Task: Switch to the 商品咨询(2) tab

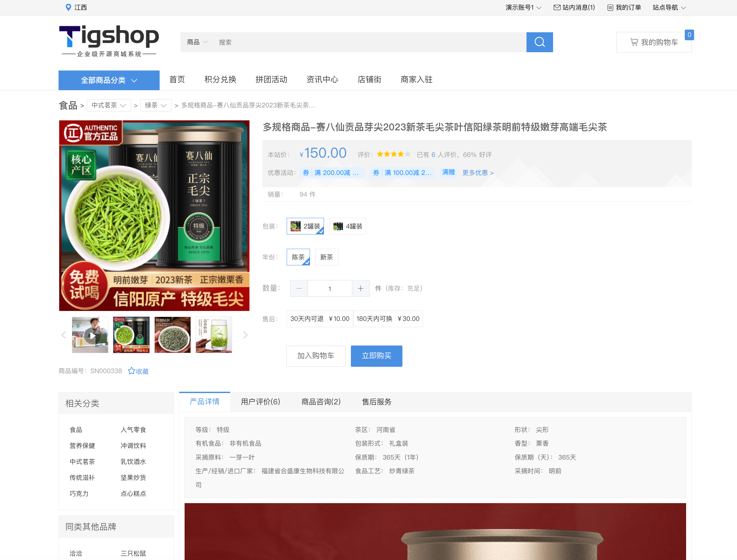Action: pos(321,402)
